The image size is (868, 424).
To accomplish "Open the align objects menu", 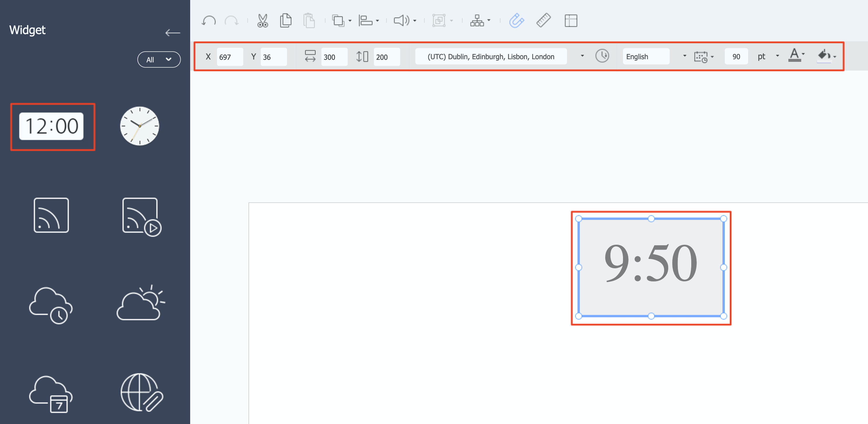I will (x=369, y=21).
